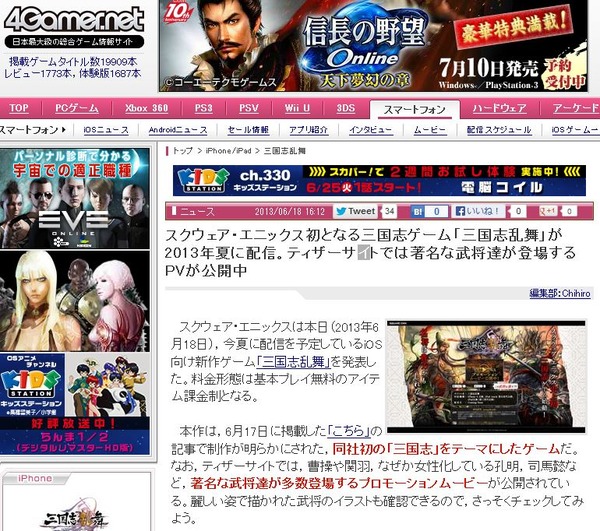Open the ムービー submenu link

(x=430, y=130)
